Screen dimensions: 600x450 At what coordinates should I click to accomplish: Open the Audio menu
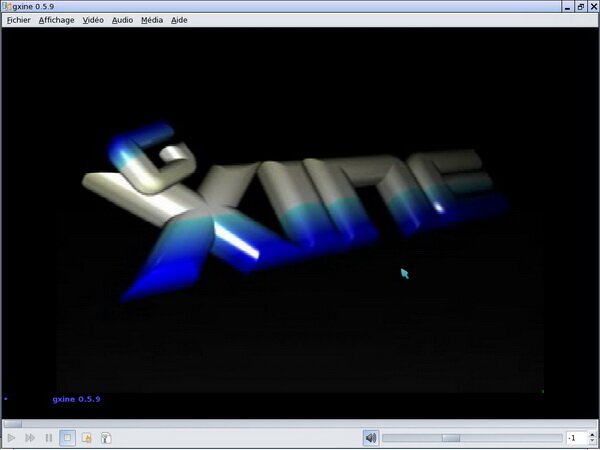click(x=122, y=20)
